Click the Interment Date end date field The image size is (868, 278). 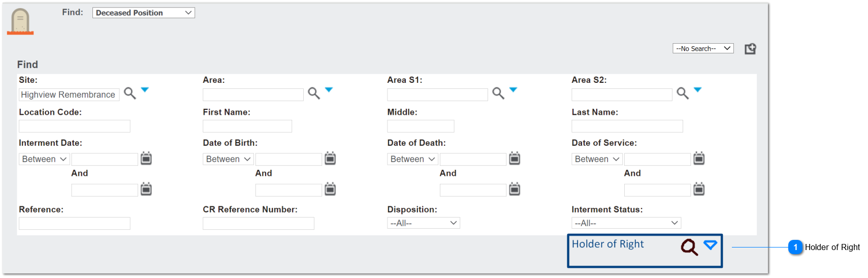coord(105,190)
